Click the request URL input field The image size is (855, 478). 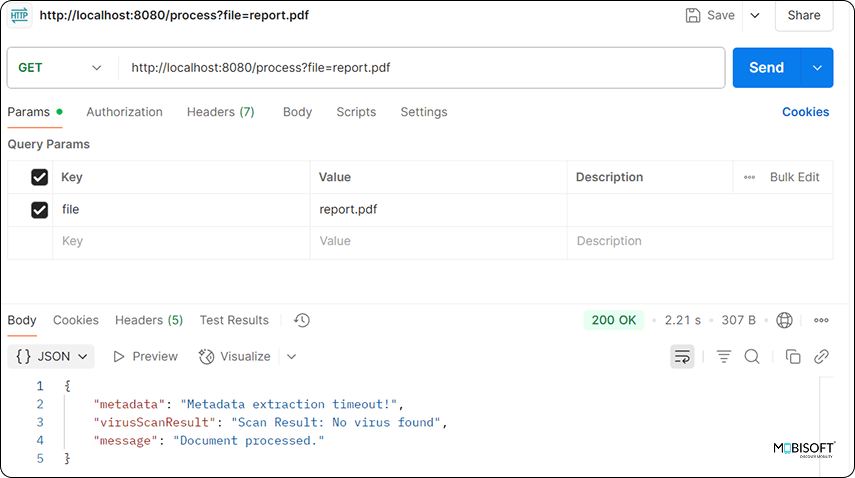click(x=422, y=68)
